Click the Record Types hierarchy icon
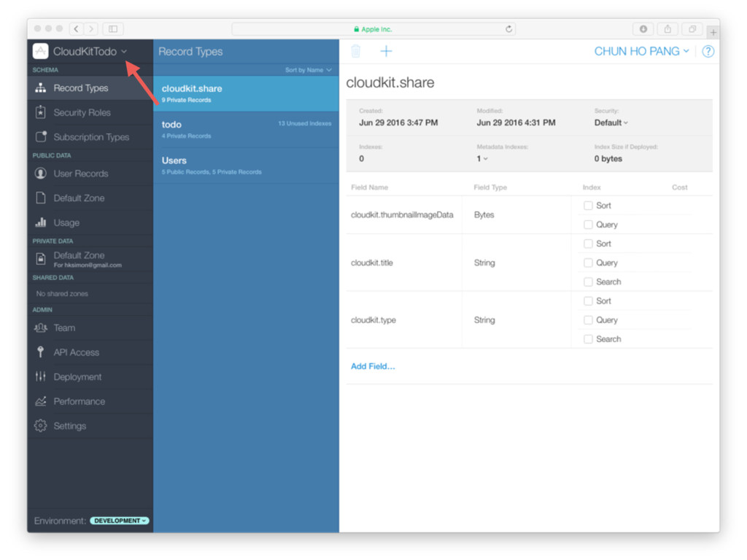This screenshot has width=747, height=560. tap(41, 87)
